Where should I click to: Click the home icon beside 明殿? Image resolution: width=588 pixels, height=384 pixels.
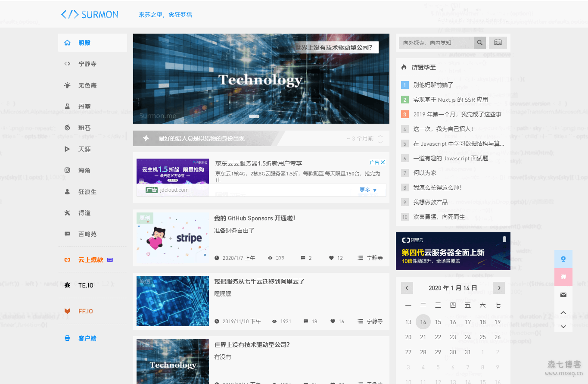[x=67, y=42]
